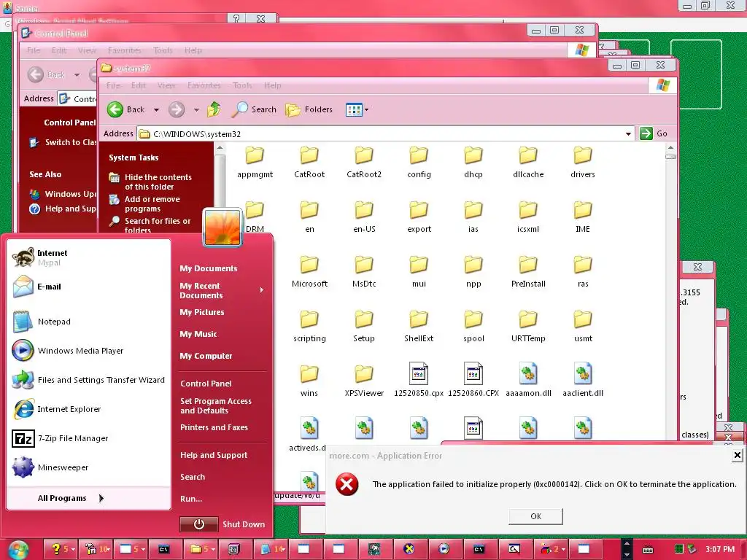Click Run... in the Start menu

click(191, 499)
